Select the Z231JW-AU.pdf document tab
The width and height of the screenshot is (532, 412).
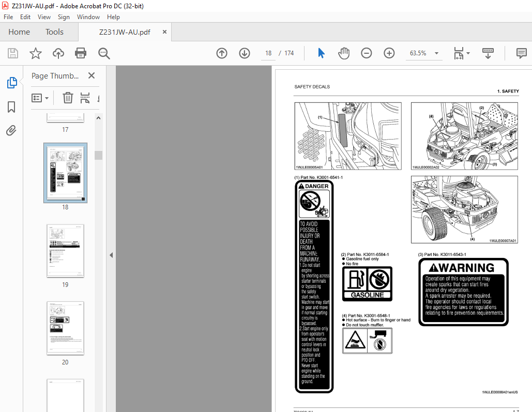[125, 32]
